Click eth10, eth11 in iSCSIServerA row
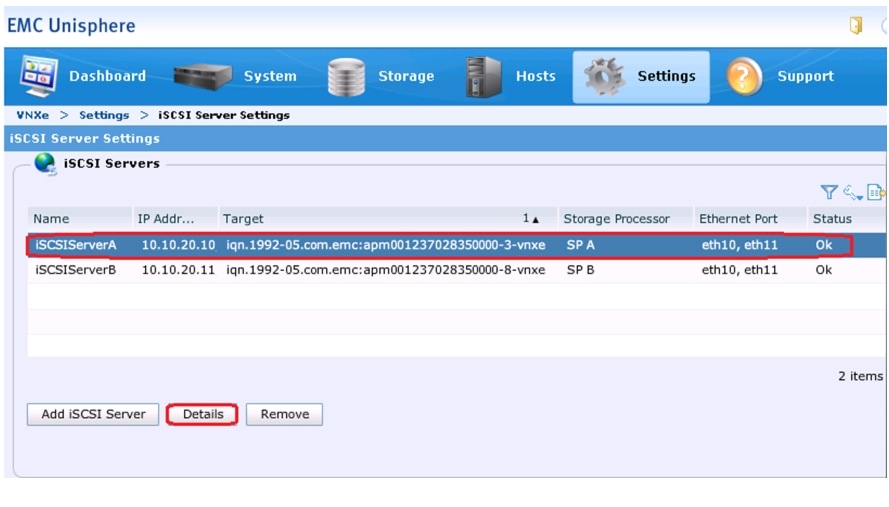Screen dimensions: 889x507 [x=739, y=245]
